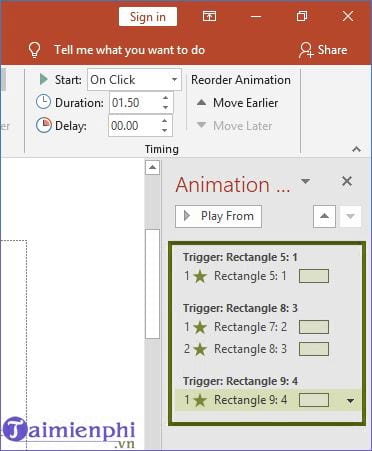The height and width of the screenshot is (451, 372).
Task: Click the green Start play icon
Action: [43, 79]
